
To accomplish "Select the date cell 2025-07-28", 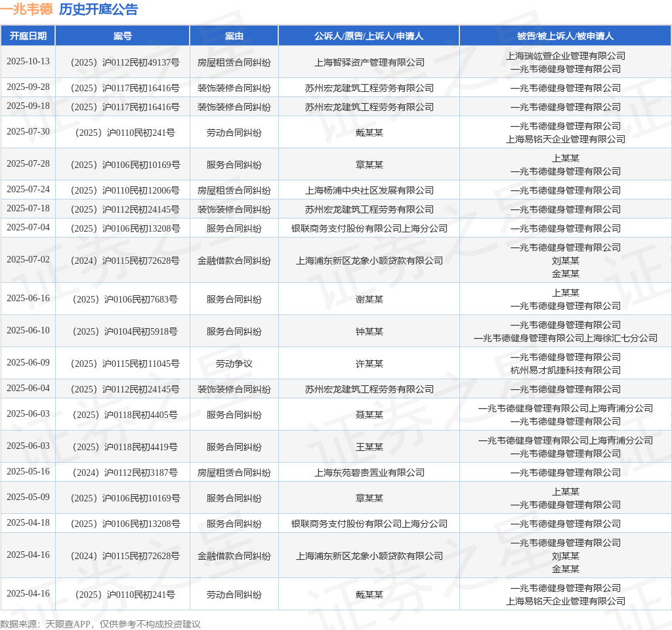I will point(28,163).
